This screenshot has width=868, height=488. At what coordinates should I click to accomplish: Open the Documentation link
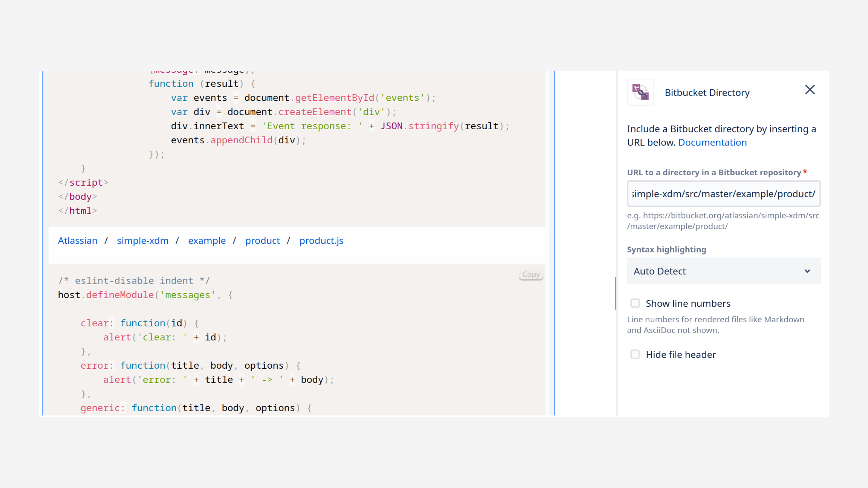[x=712, y=142]
